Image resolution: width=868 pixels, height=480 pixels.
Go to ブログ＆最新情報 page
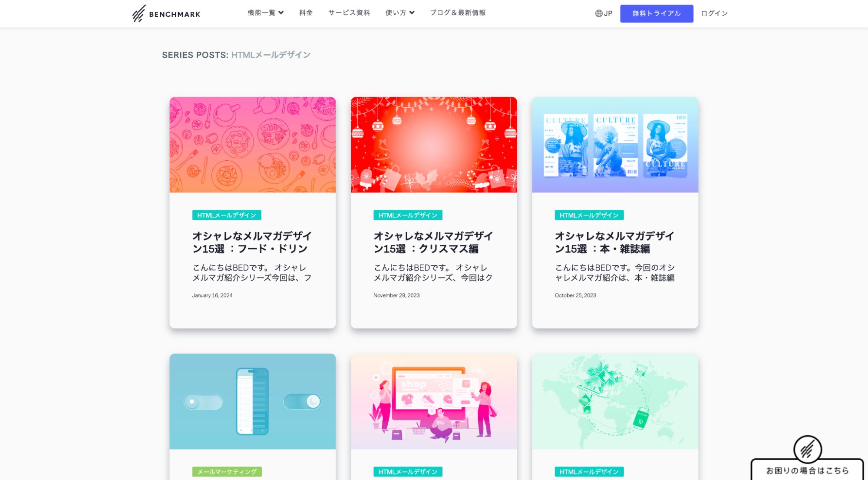(x=458, y=13)
